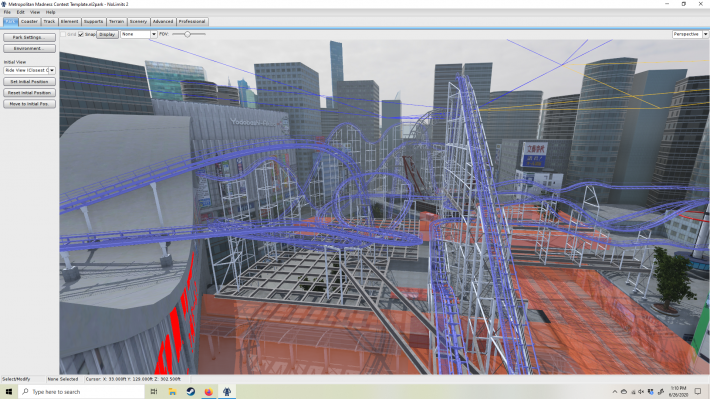Click Set Initial Position button
710x399 pixels.
click(29, 82)
